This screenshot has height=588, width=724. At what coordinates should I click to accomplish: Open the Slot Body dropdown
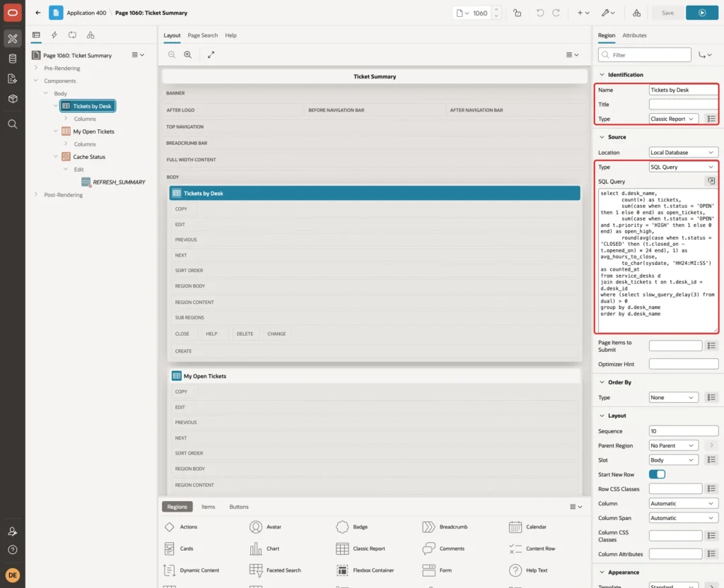point(673,460)
